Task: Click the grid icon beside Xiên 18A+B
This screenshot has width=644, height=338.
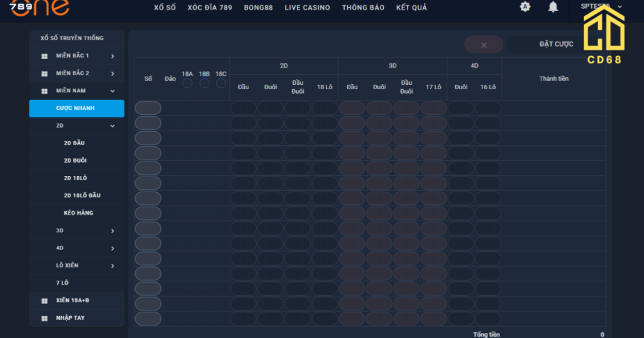Action: click(x=45, y=301)
